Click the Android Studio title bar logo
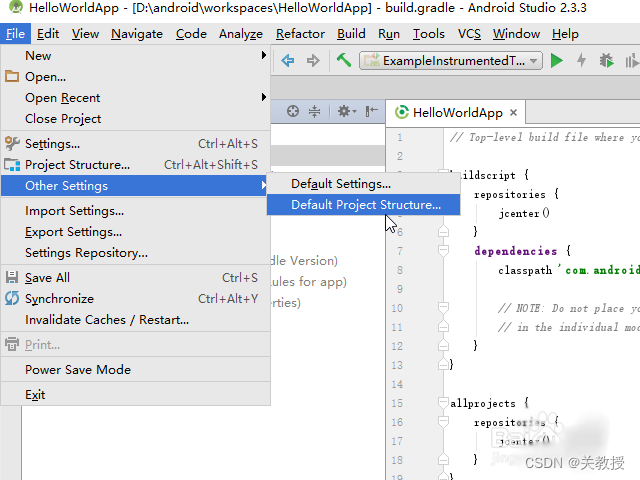640x480 pixels. [16, 7]
